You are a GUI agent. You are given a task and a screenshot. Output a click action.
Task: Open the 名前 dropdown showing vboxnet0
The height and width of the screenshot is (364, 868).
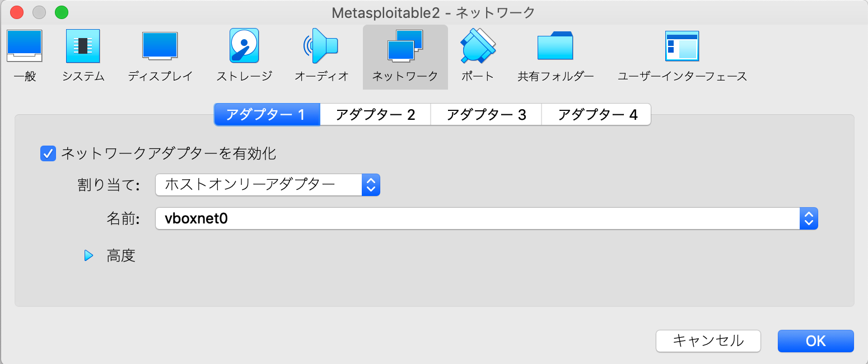487,218
